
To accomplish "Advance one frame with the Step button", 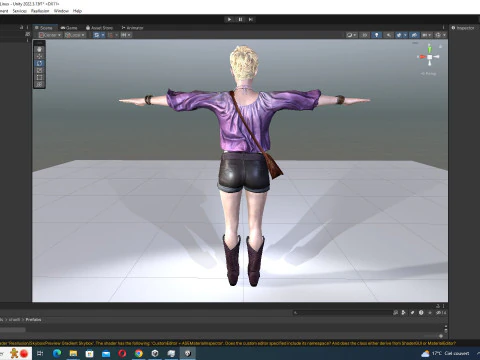I will (x=251, y=19).
